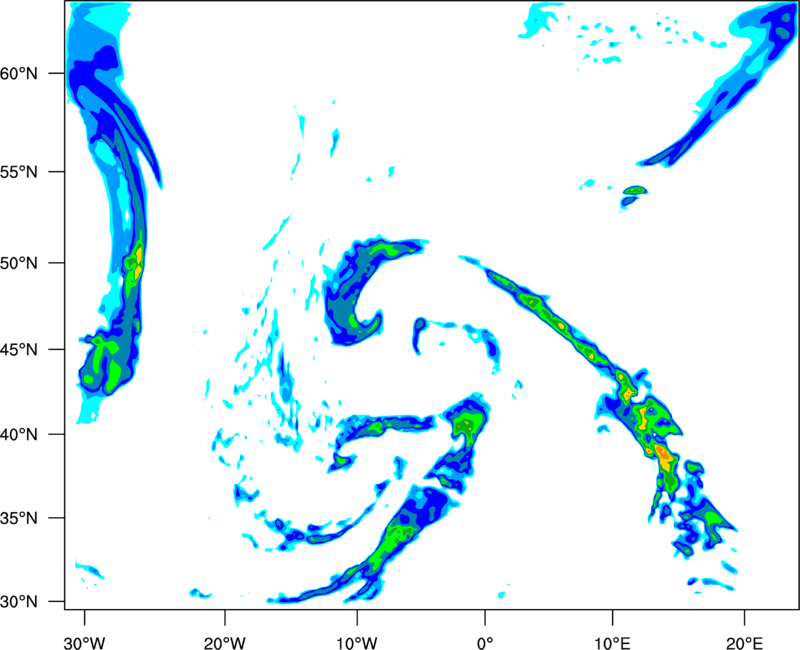
Task: Click the 20°E longitude label
Action: (x=744, y=643)
